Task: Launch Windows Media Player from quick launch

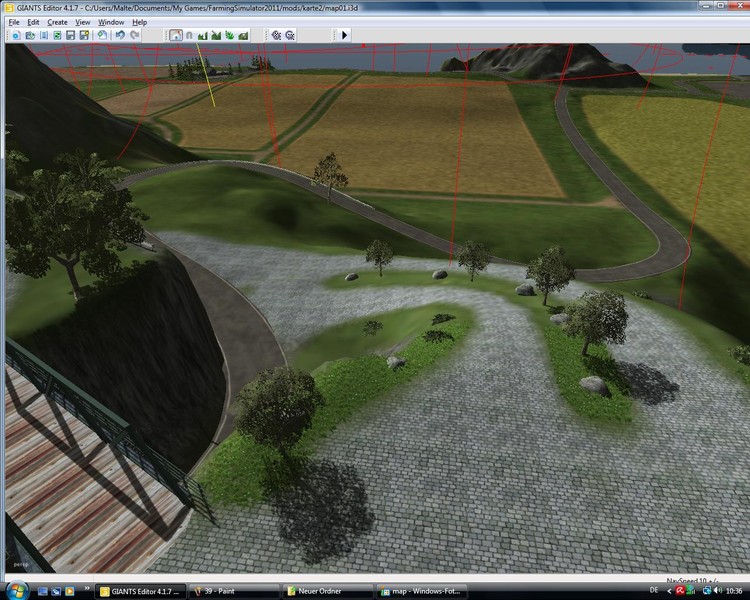Action: coord(69,591)
